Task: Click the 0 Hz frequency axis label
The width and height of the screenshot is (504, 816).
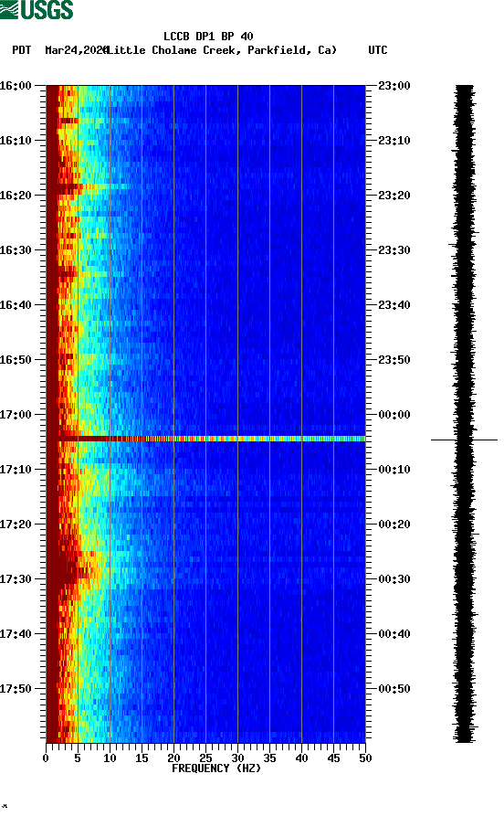Action: click(46, 758)
